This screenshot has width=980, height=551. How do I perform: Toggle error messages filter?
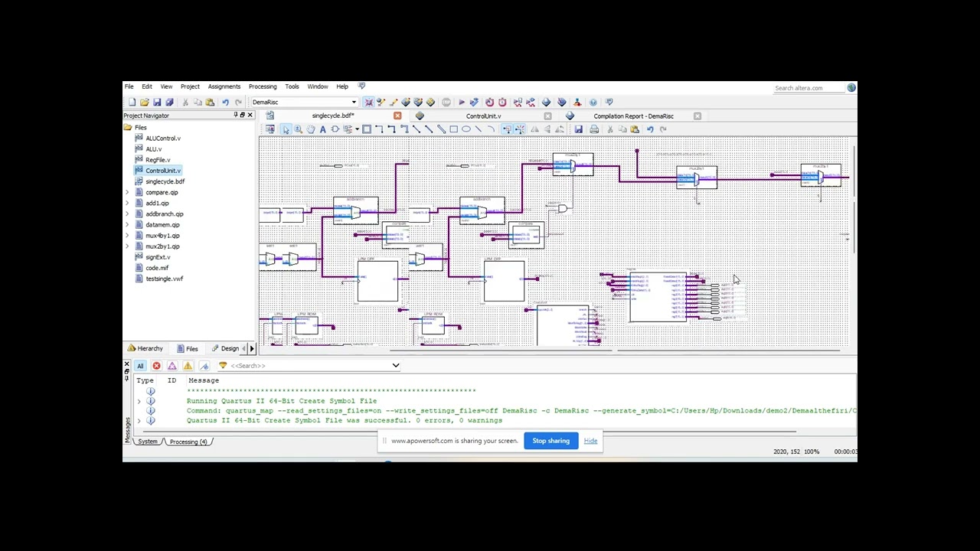[156, 366]
